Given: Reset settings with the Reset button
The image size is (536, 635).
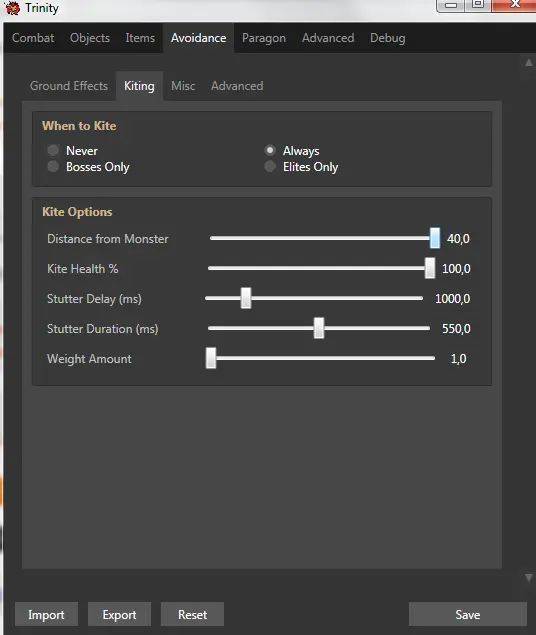Looking at the screenshot, I should coord(192,614).
